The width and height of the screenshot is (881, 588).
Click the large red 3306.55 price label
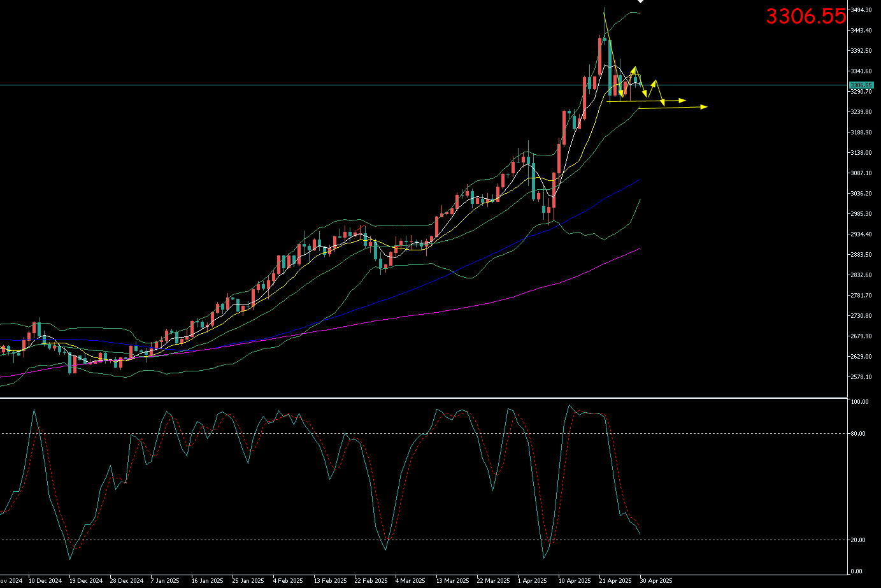tap(806, 17)
